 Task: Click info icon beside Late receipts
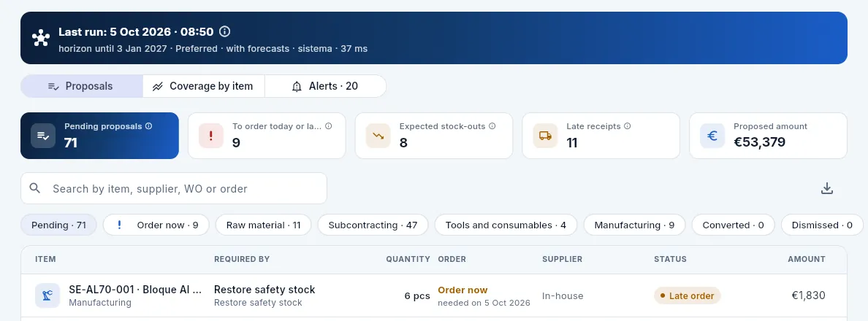pos(627,126)
